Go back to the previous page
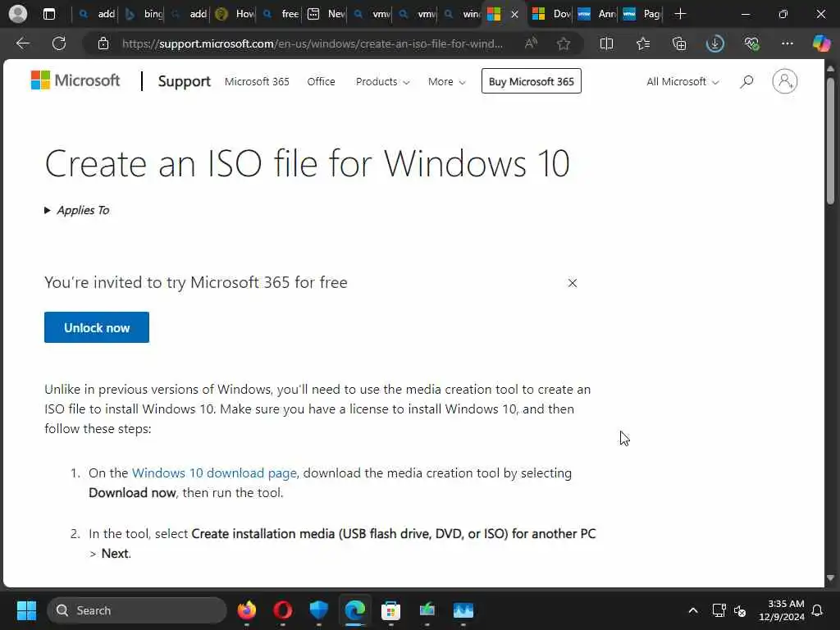 pos(22,43)
